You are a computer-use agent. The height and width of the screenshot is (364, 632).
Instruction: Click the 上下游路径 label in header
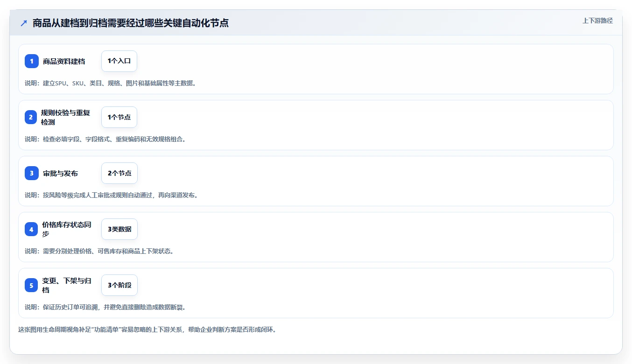(597, 21)
